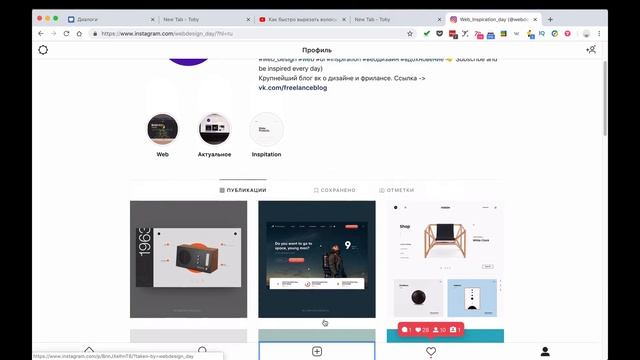Switch to the YouTube video tab

[x=302, y=19]
